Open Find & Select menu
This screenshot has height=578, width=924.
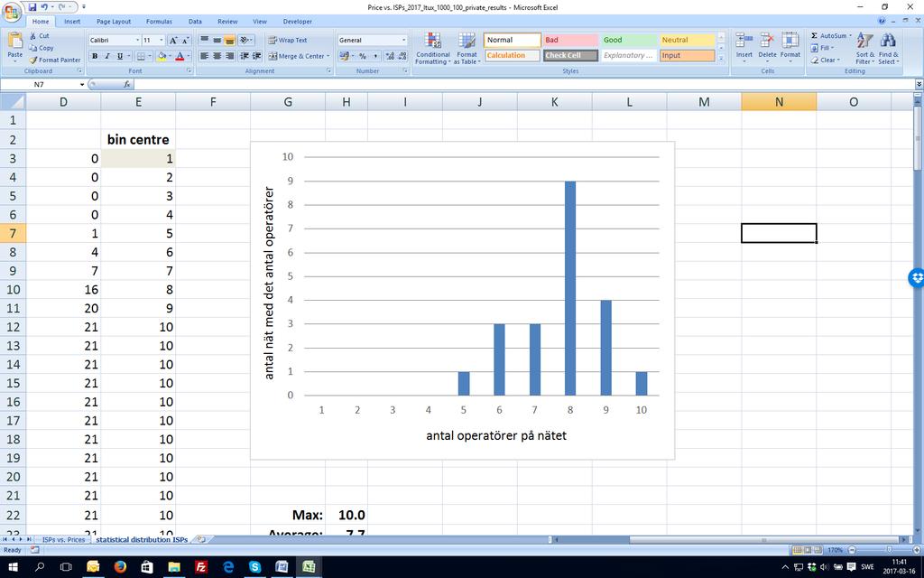888,49
